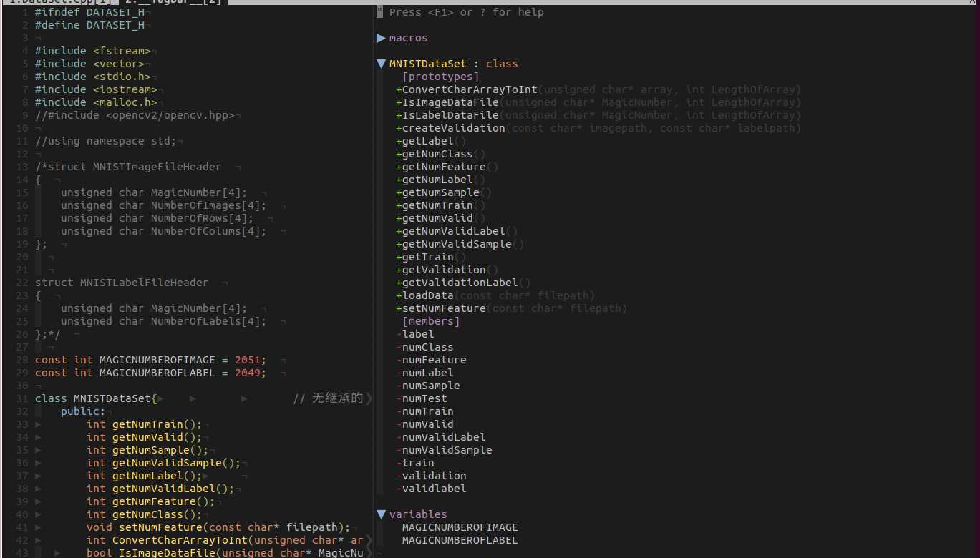Screen dimensions: 980x558
Task: Select the numTest member in Tagbar
Action: (424, 398)
